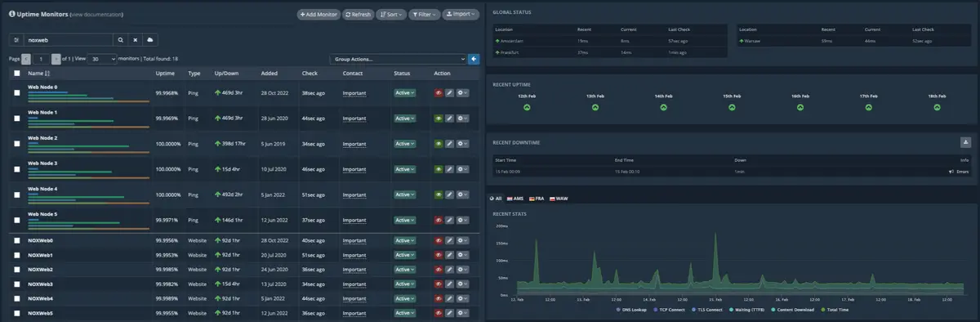Open the Import dropdown
980x322 pixels.
[x=461, y=14]
